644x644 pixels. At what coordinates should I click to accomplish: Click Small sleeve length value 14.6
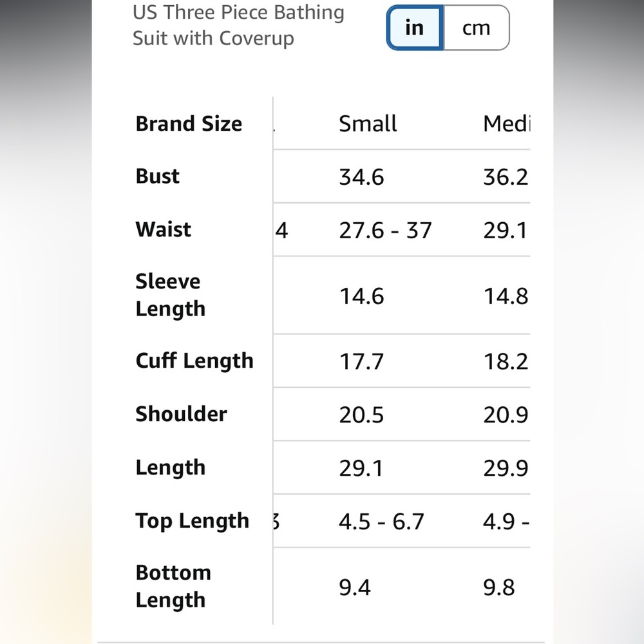click(x=361, y=296)
